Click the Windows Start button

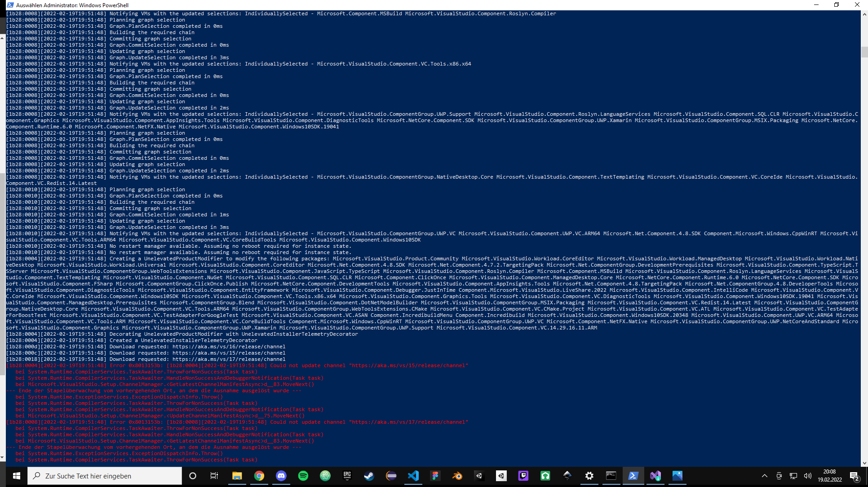[17, 476]
